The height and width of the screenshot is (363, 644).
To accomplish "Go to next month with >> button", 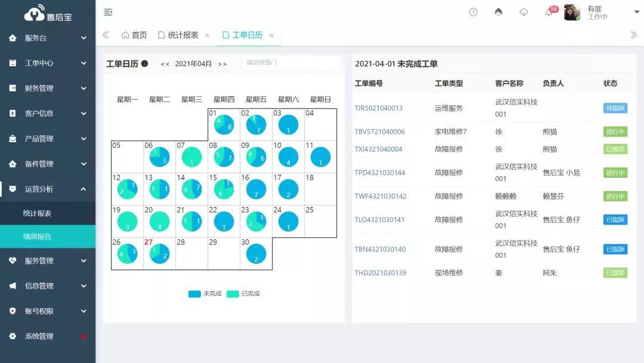I will point(222,64).
